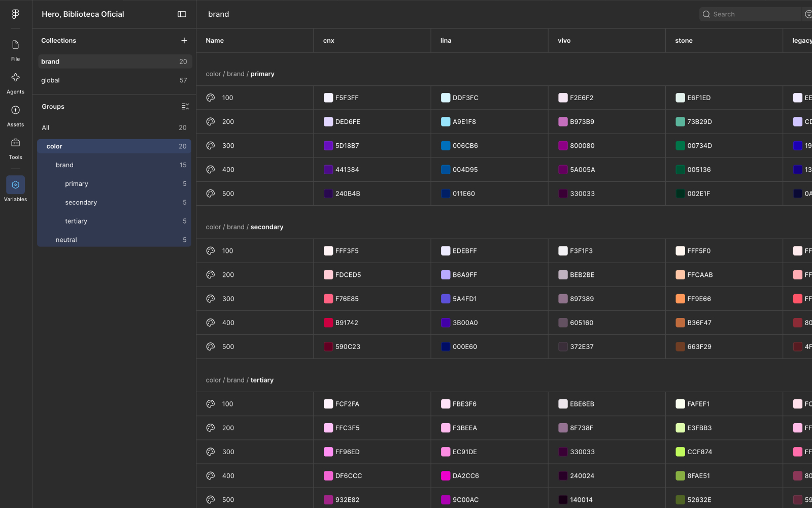Add a new collection with plus icon
The image size is (812, 508).
tap(184, 41)
